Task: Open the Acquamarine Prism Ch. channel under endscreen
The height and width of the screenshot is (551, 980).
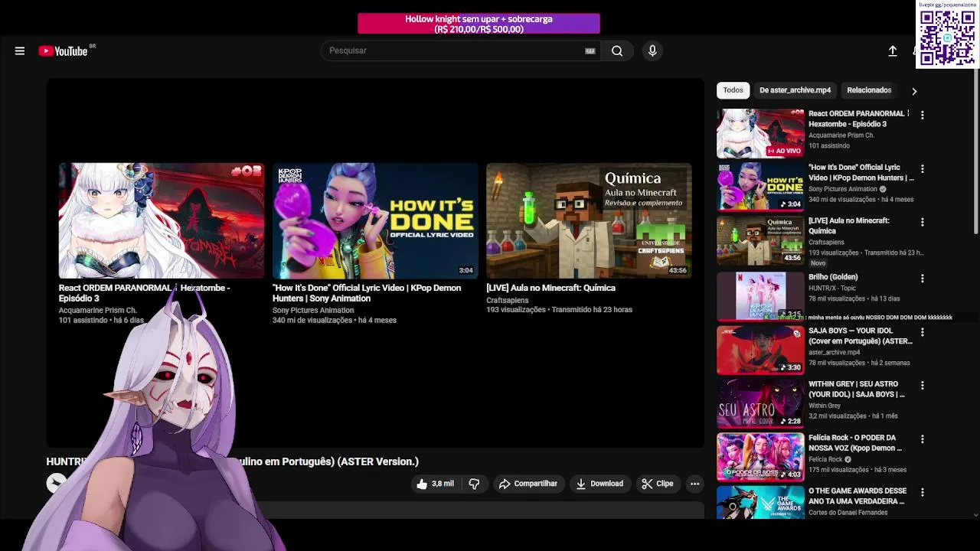Action: point(97,311)
